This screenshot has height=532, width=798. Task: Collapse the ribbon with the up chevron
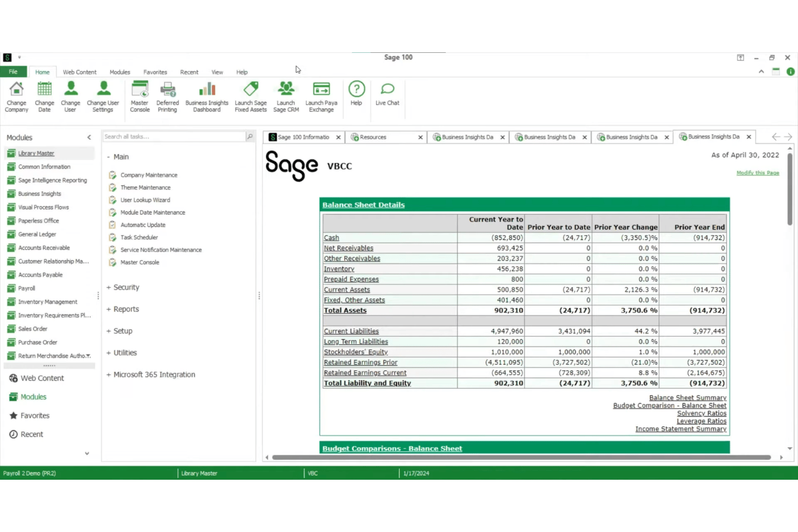tap(761, 72)
